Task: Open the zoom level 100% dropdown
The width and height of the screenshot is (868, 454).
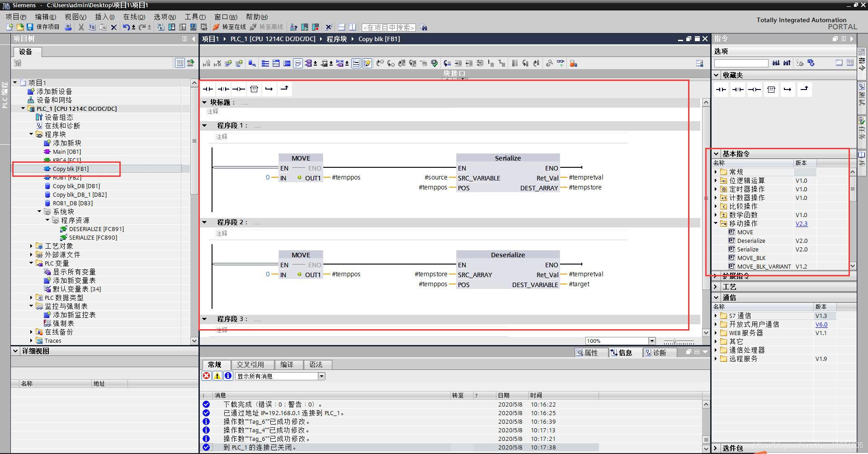Action: pyautogui.click(x=652, y=341)
